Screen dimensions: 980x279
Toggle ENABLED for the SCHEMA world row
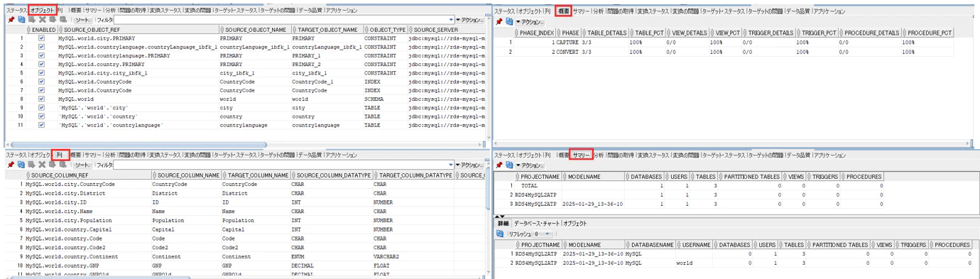click(41, 99)
